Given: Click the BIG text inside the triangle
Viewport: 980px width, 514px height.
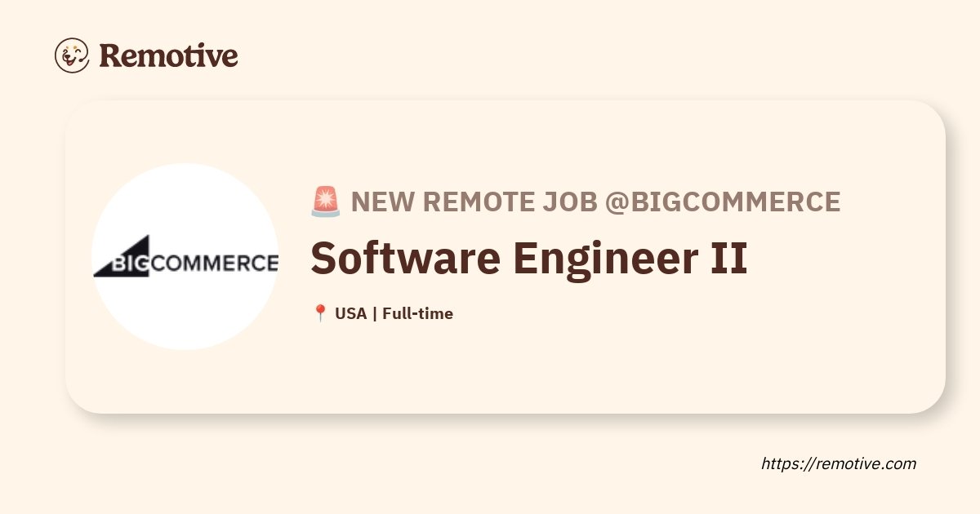Looking at the screenshot, I should tap(131, 263).
